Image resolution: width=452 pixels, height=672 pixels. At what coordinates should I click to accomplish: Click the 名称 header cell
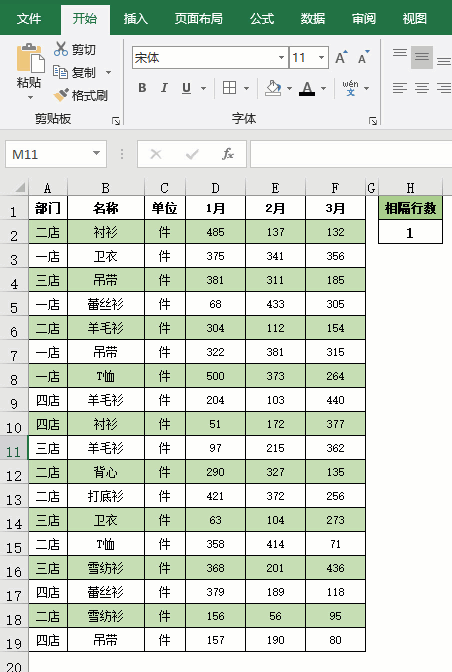pyautogui.click(x=106, y=208)
